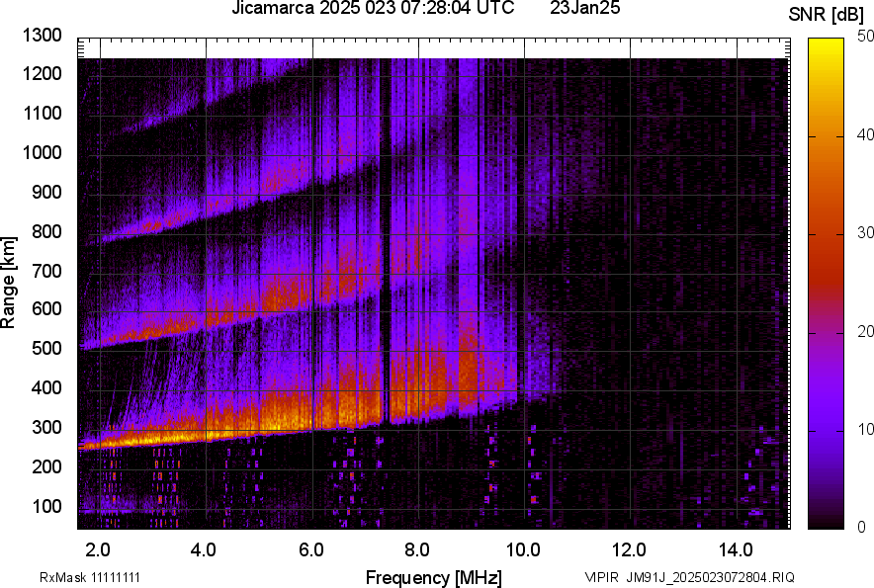Click the 8.0 tick on frequency axis

coord(417,547)
